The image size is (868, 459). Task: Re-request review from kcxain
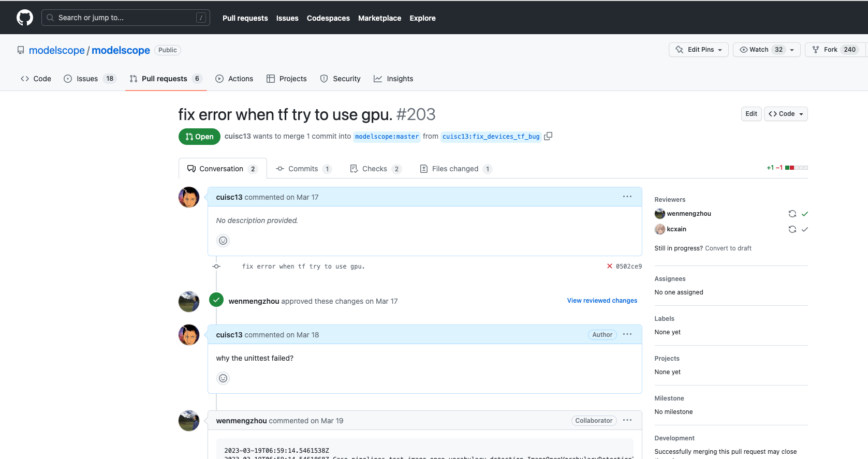click(x=792, y=229)
